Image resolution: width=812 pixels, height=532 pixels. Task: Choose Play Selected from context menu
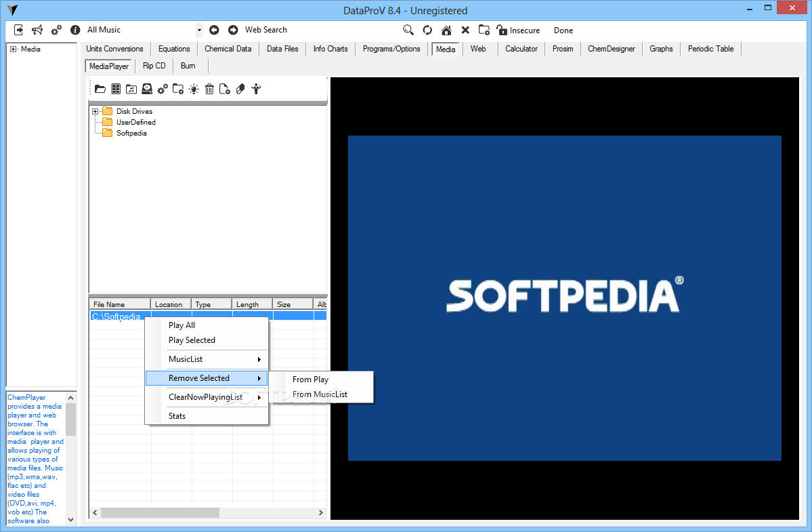coord(207,340)
